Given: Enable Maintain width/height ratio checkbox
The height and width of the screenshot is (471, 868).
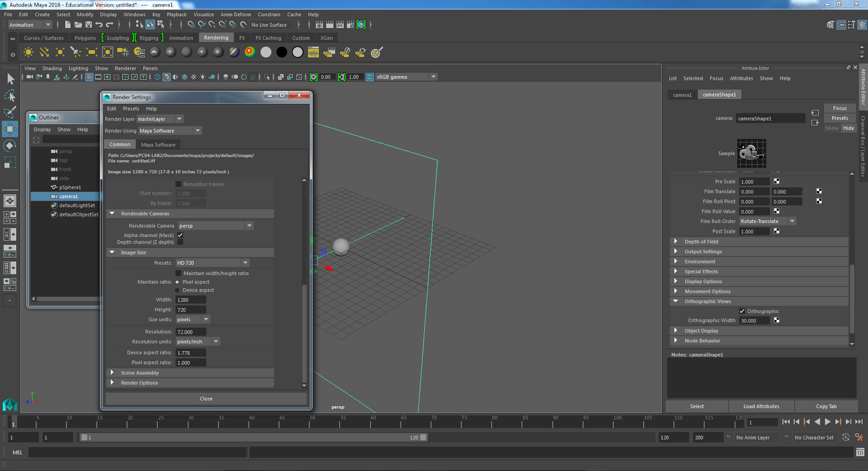Looking at the screenshot, I should coord(178,273).
